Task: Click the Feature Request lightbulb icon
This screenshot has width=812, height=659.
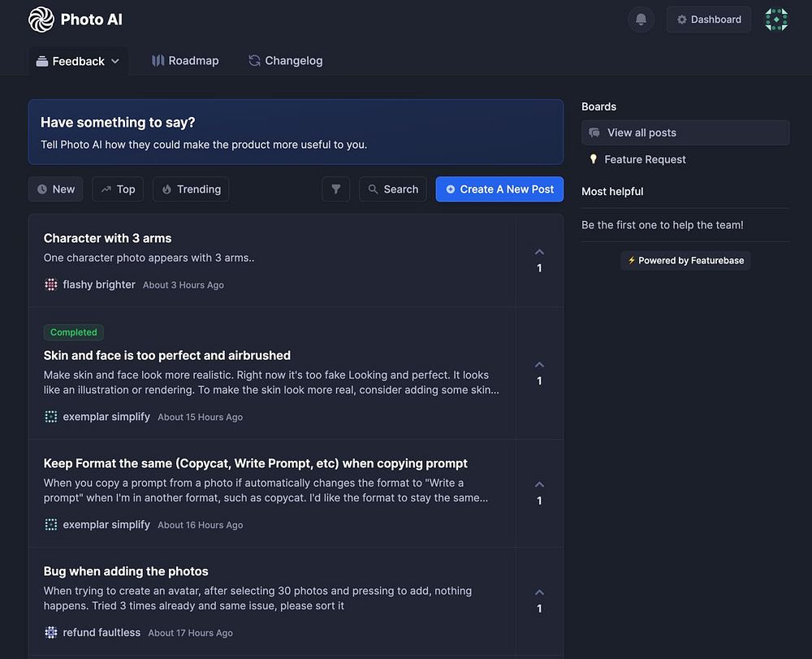Action: tap(594, 159)
